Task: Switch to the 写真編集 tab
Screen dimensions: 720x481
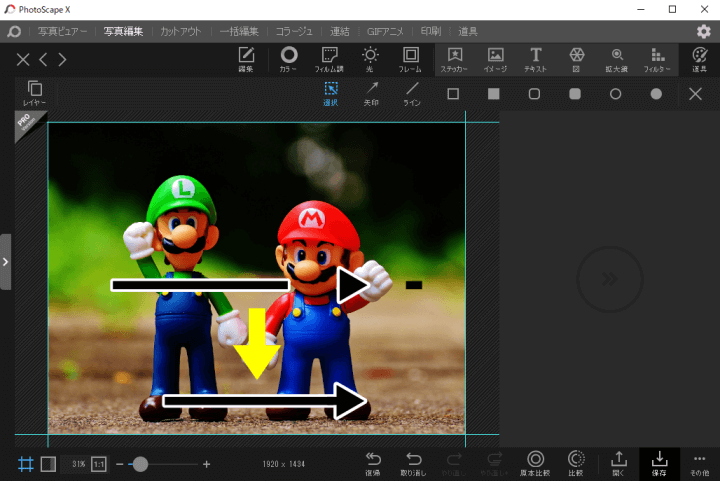Action: click(x=123, y=31)
